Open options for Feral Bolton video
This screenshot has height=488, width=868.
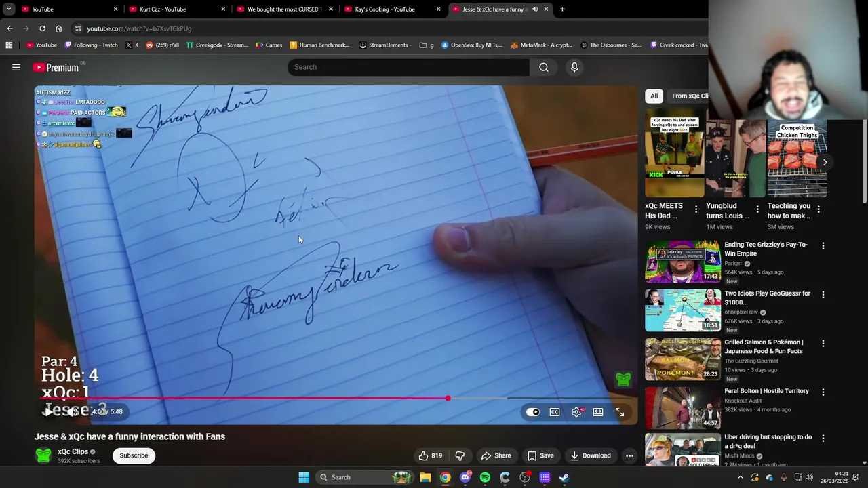(x=823, y=392)
